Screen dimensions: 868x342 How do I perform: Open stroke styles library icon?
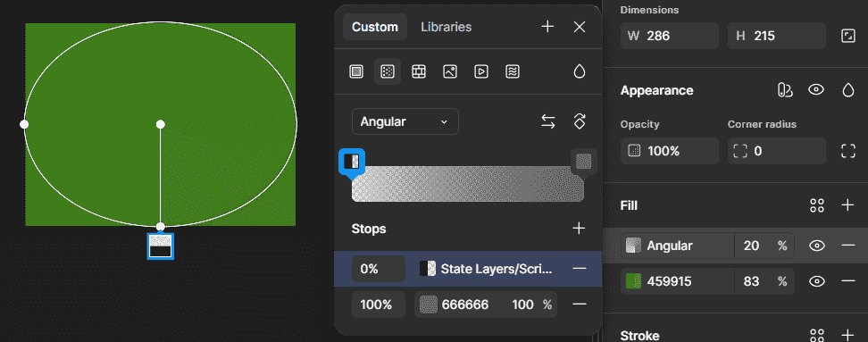(x=817, y=335)
